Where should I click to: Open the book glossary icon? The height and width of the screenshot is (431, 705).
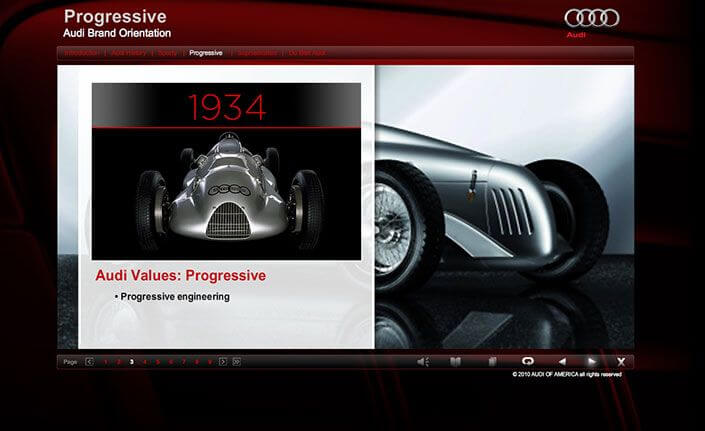coord(455,362)
